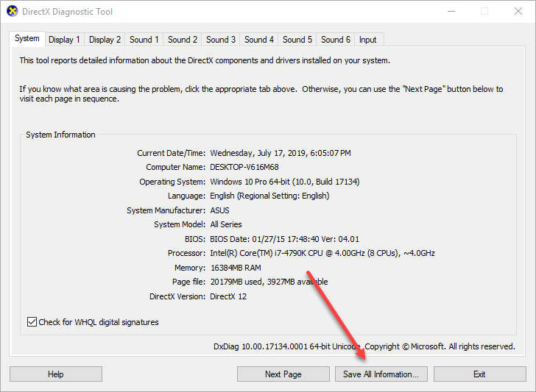Click the Next Page button

click(283, 374)
